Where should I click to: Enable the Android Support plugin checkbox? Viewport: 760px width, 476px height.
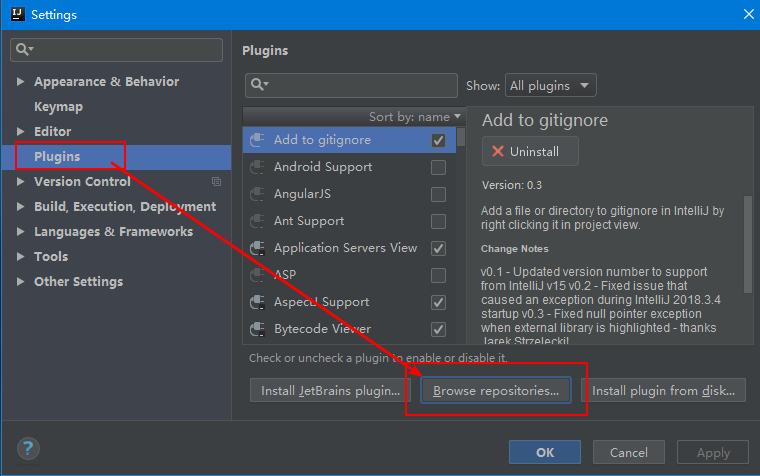pyautogui.click(x=438, y=167)
